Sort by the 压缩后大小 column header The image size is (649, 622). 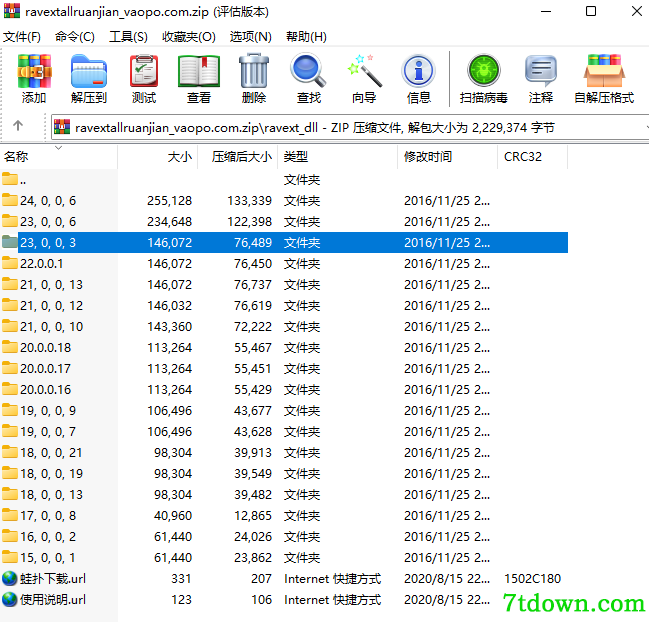click(238, 157)
